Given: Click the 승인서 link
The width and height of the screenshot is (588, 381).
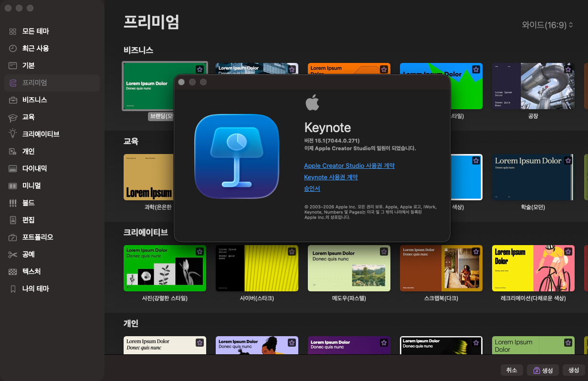Looking at the screenshot, I should [312, 189].
